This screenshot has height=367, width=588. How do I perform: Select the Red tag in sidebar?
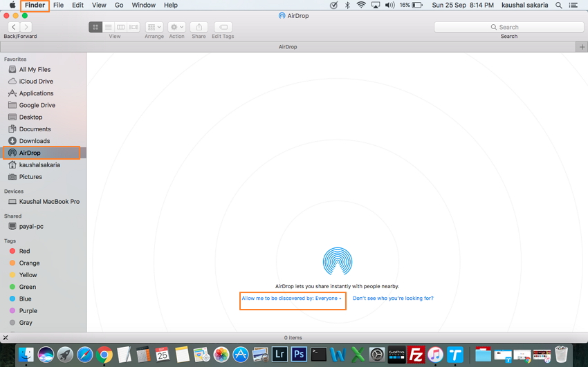tap(24, 252)
